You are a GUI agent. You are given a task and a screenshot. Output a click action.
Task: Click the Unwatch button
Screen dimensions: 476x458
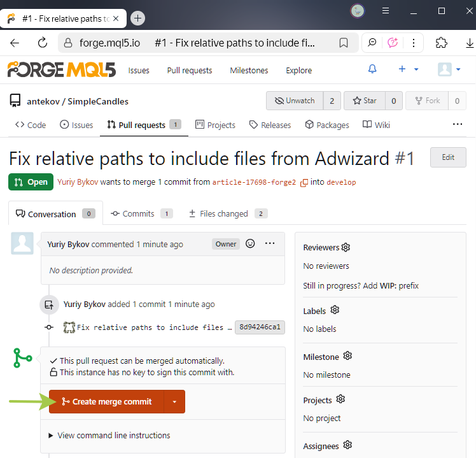[295, 101]
